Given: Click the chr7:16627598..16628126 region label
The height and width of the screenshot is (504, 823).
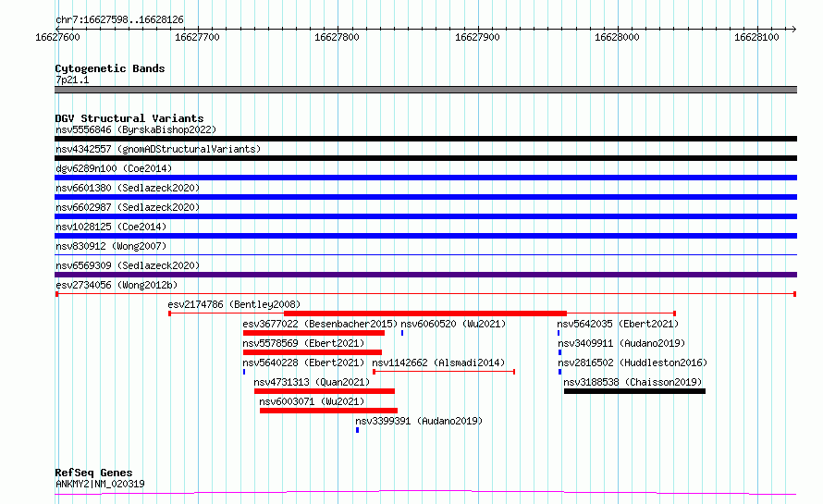Looking at the screenshot, I should click(x=119, y=20).
